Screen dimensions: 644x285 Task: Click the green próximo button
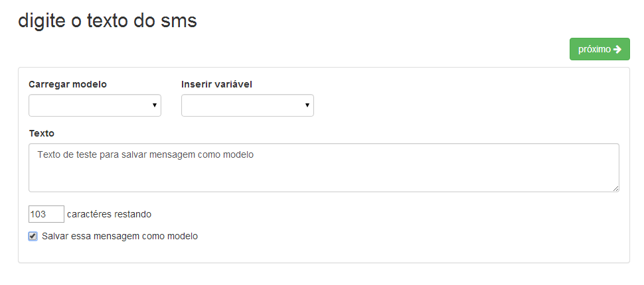599,49
